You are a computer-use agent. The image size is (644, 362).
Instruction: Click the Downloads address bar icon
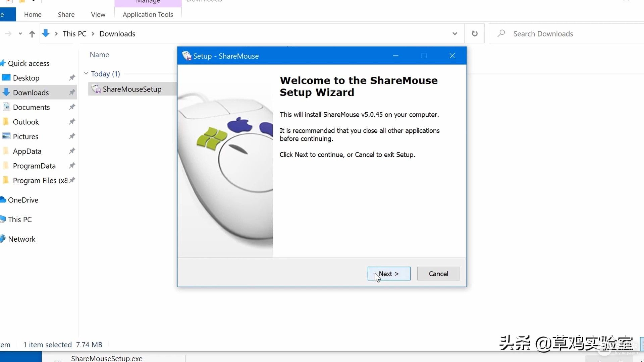coord(46,33)
